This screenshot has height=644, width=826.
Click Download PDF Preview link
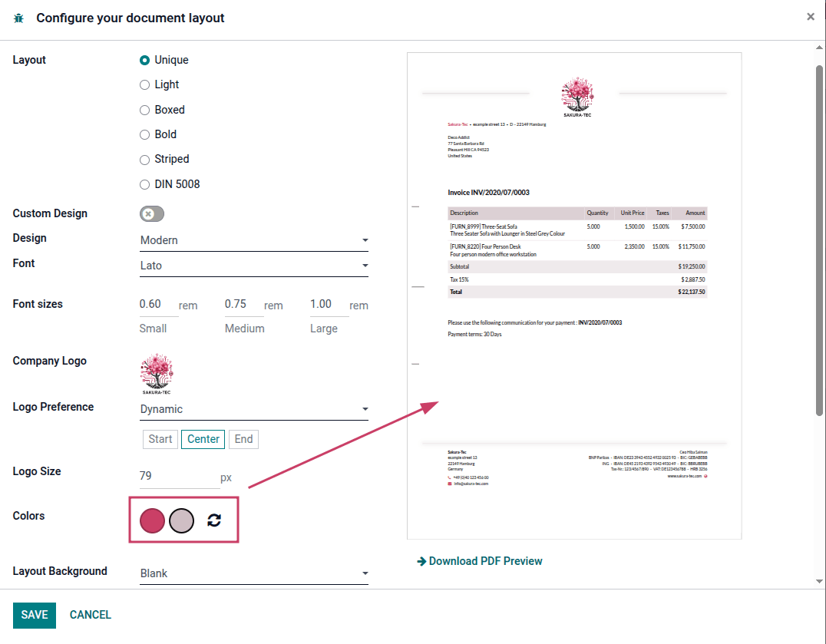pos(479,561)
